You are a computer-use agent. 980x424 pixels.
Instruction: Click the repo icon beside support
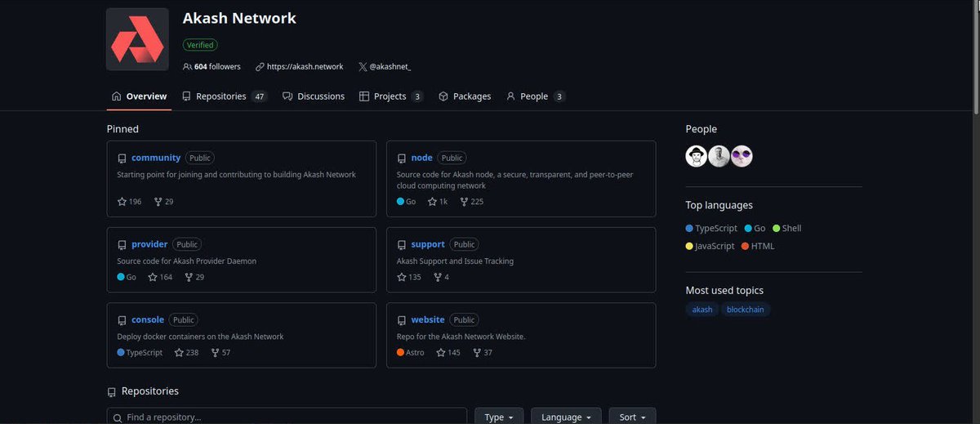pos(402,245)
